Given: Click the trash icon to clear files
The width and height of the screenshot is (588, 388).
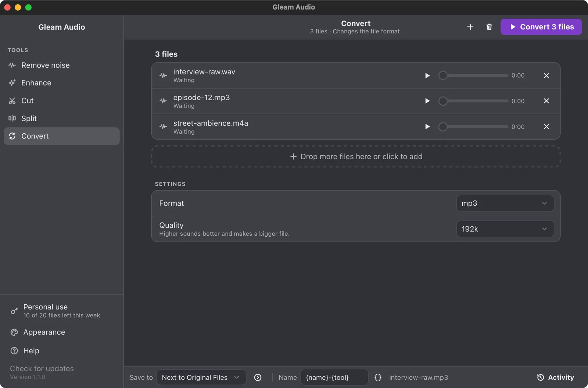Looking at the screenshot, I should tap(489, 27).
